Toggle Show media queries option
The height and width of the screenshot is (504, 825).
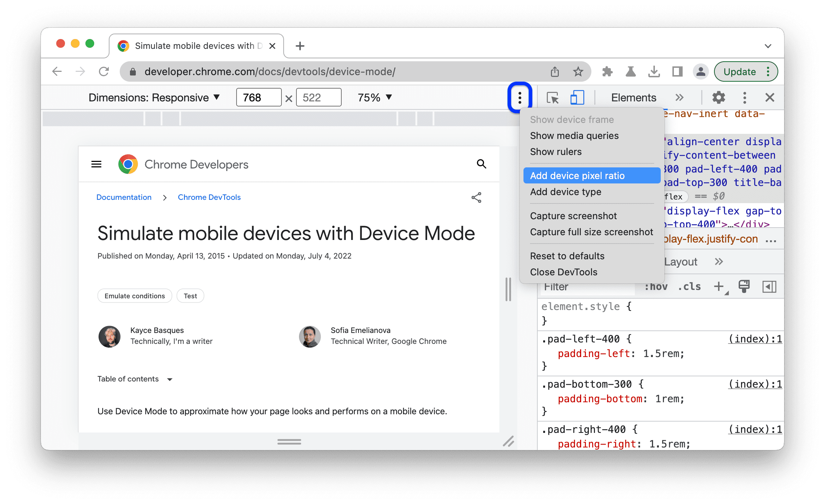[x=574, y=135]
